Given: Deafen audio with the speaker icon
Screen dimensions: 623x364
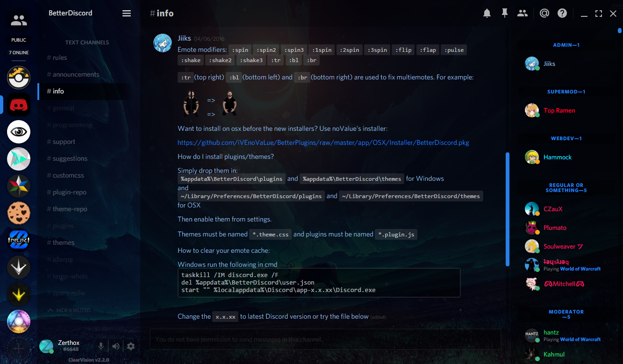Looking at the screenshot, I should pos(116,346).
